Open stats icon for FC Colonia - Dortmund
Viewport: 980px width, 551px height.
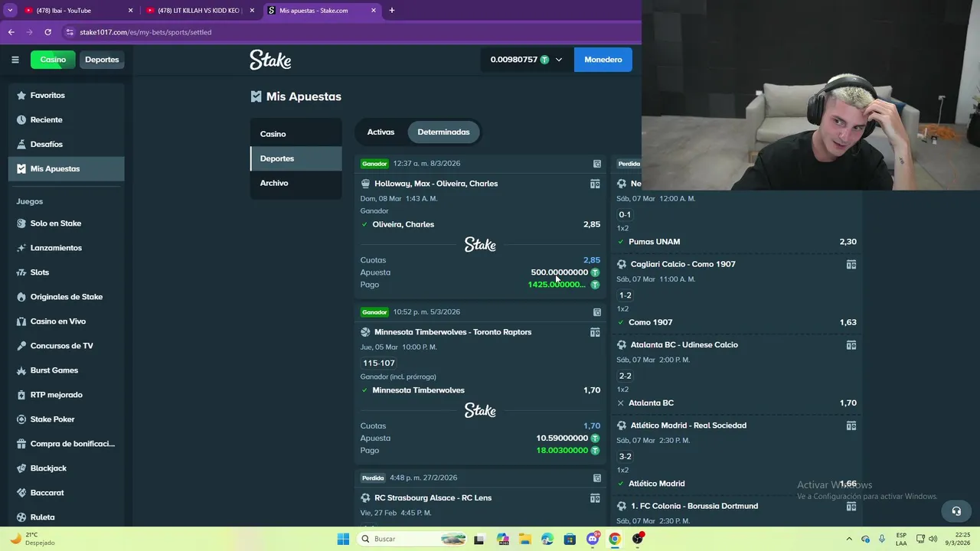coord(851,507)
